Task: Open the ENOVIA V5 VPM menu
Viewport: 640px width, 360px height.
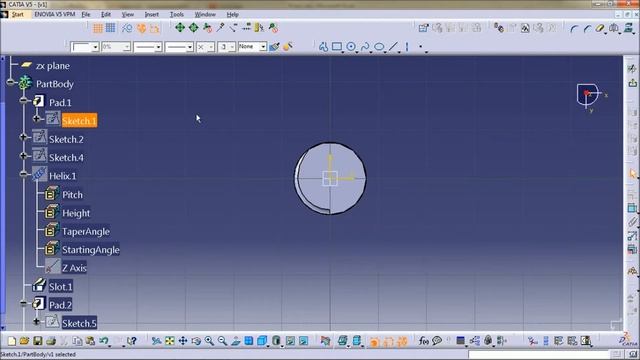Action: (x=54, y=14)
